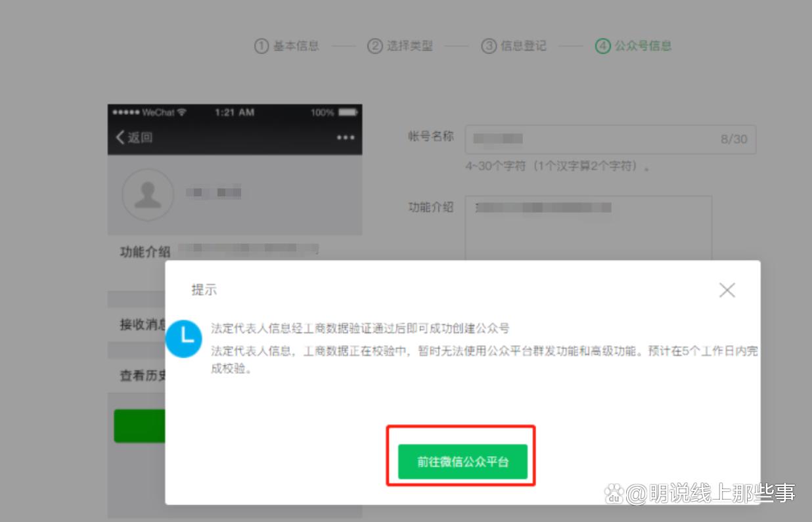Click the WiFi icon in phone preview
The width and height of the screenshot is (812, 522).
point(182,112)
